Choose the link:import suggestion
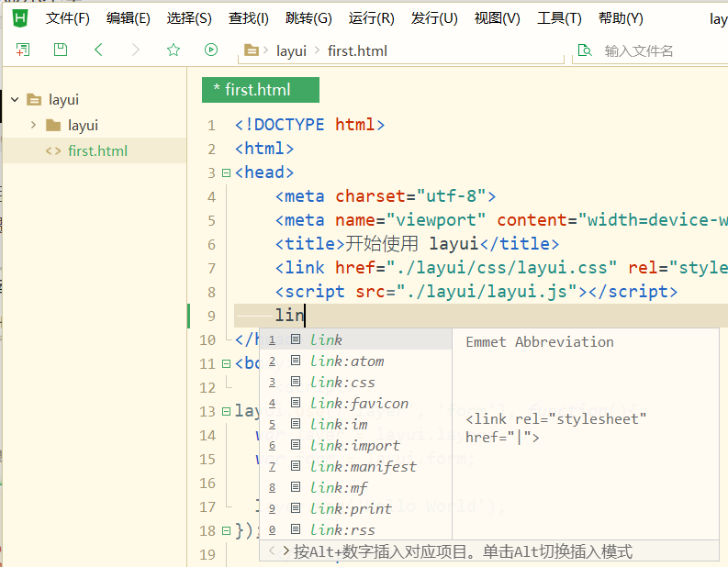 pos(355,445)
